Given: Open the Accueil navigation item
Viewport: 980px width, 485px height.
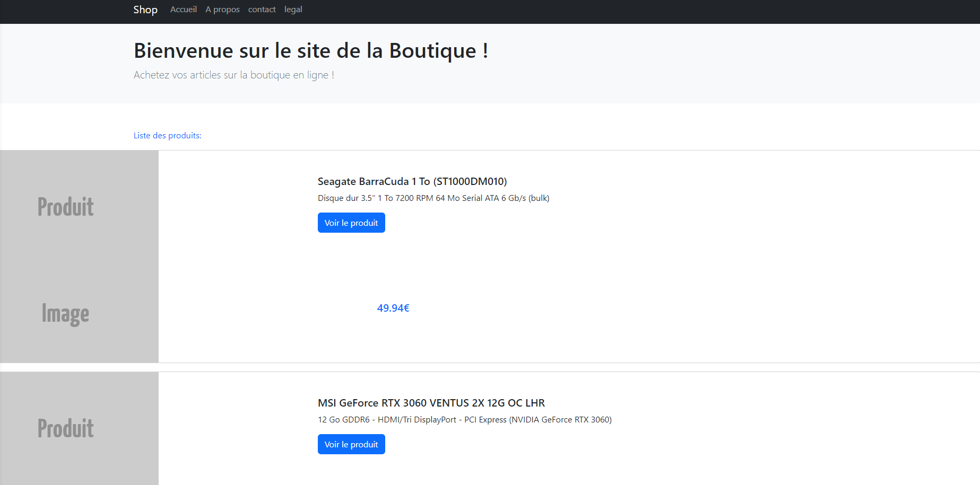Looking at the screenshot, I should coord(184,10).
